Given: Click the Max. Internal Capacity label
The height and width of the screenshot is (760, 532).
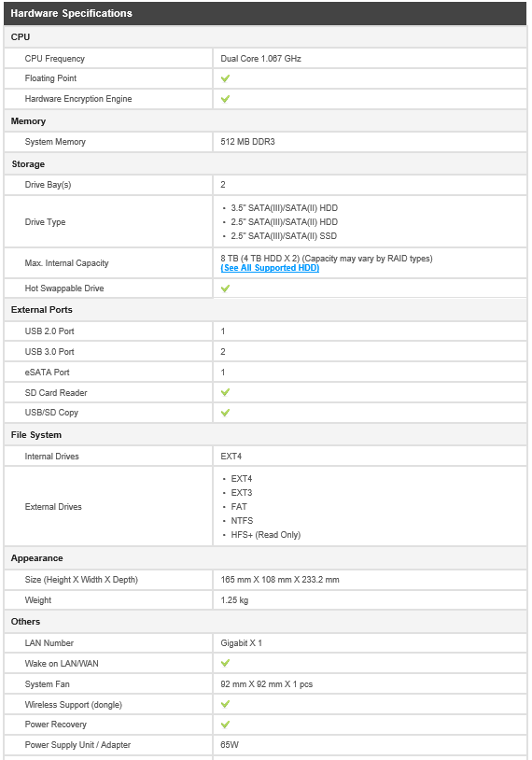Looking at the screenshot, I should coord(67,263).
